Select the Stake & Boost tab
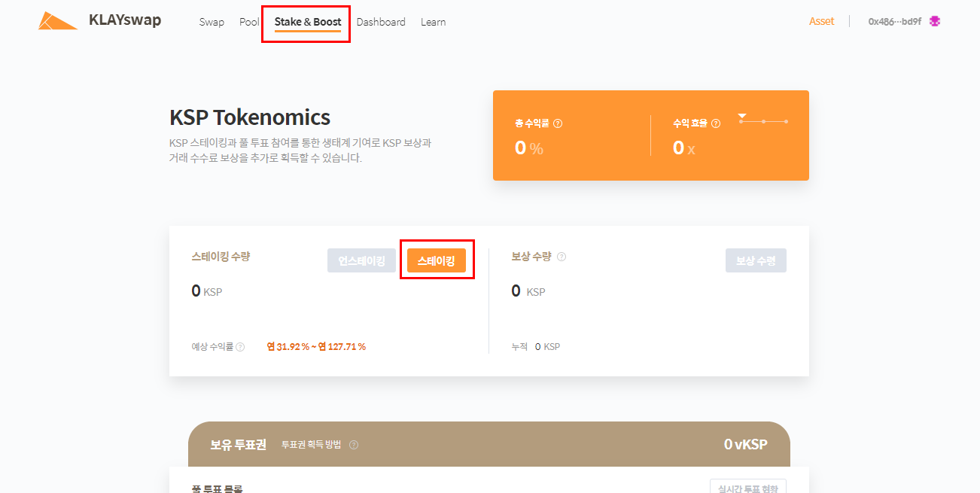 click(x=307, y=22)
